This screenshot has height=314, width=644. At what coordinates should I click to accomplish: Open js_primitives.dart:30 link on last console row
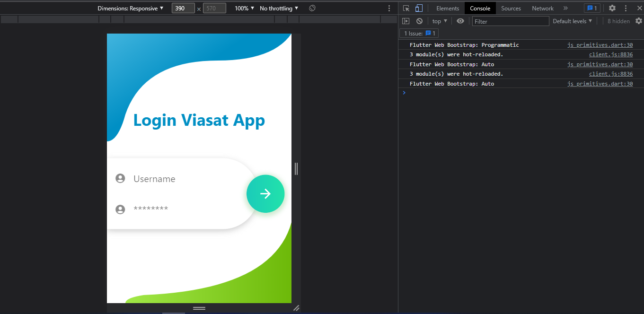tap(600, 84)
